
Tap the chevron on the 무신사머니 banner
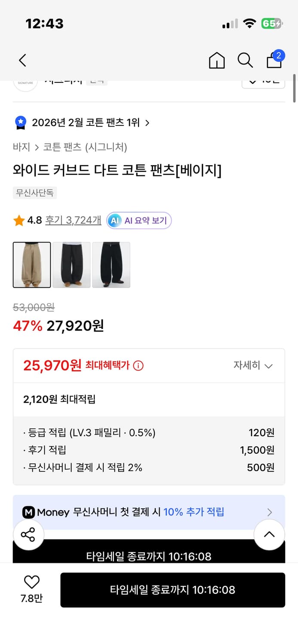pos(270,512)
